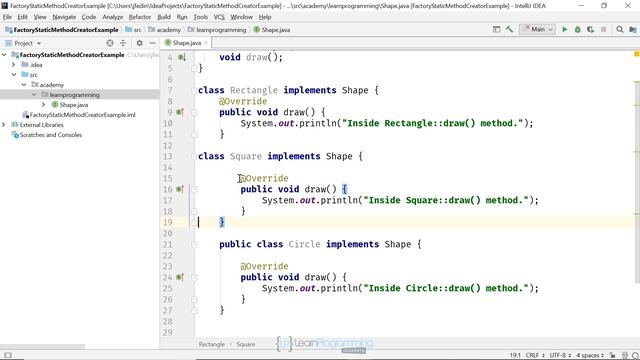The width and height of the screenshot is (640, 360).
Task: Fold Circle draw method at line 24
Action: [x=194, y=278]
